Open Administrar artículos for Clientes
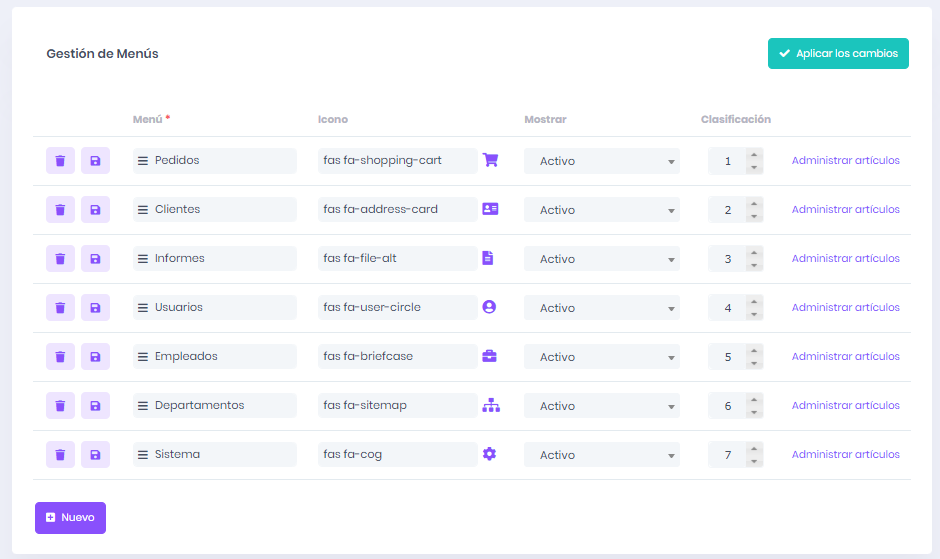Screen dimensions: 940x559 tap(845, 210)
